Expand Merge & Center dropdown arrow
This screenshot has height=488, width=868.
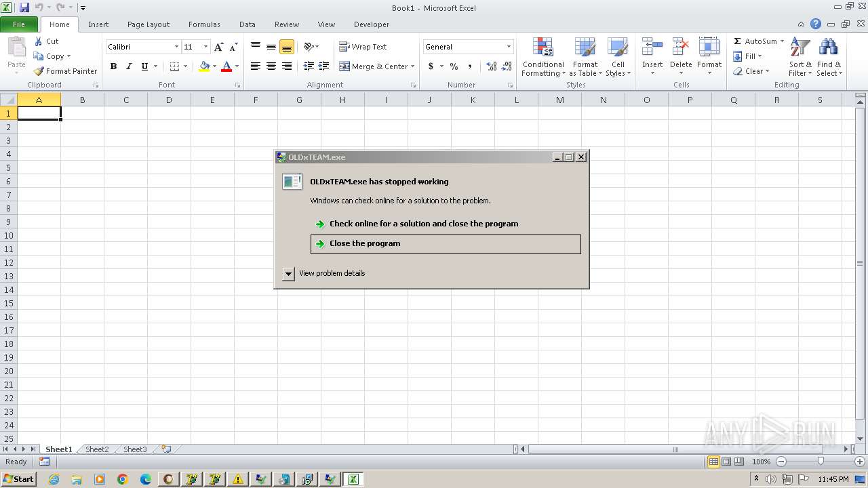(412, 66)
